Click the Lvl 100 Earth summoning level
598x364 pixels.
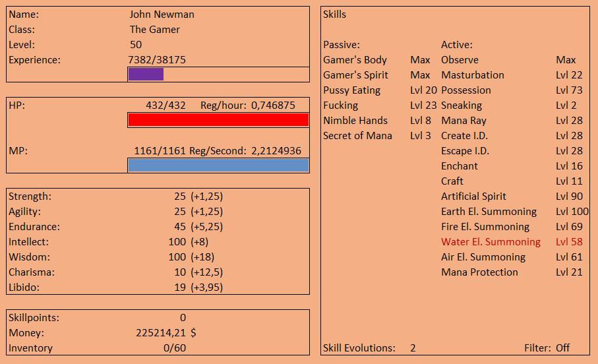click(572, 212)
